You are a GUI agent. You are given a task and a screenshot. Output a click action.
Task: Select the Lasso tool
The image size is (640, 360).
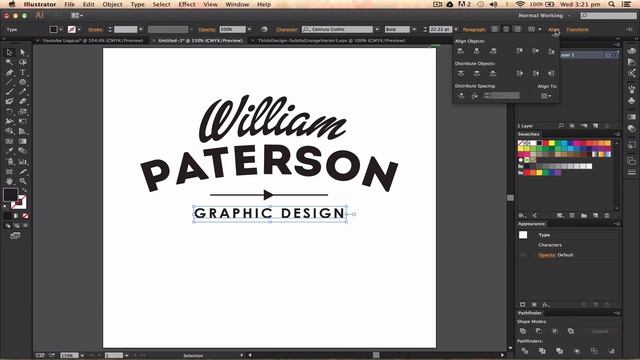pyautogui.click(x=22, y=62)
